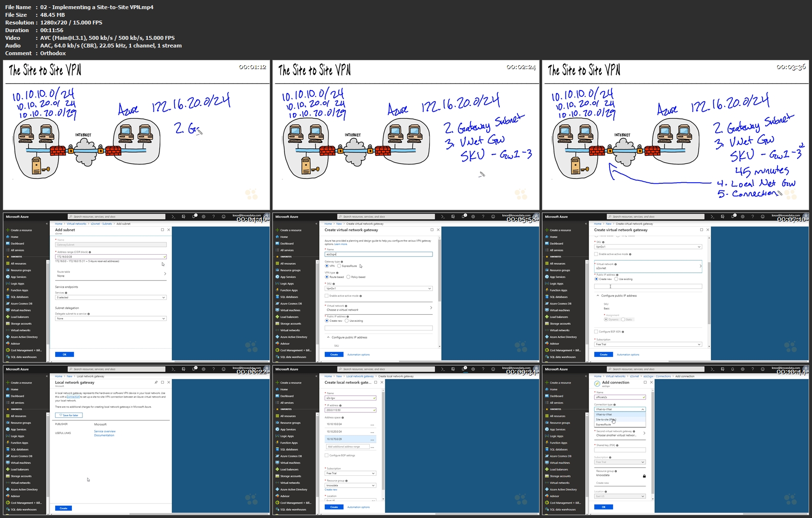
Task: Open Cloud Shell icon in 00:04:46 frame header
Action: click(173, 217)
